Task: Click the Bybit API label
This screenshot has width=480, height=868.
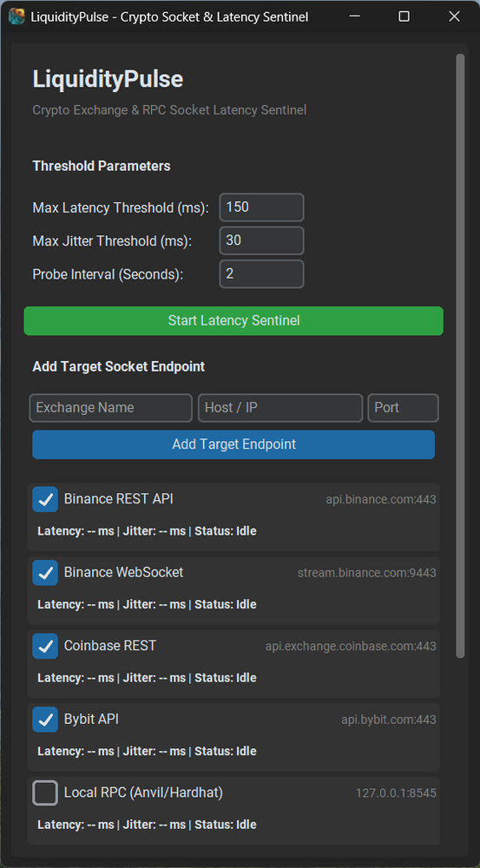Action: pos(91,719)
